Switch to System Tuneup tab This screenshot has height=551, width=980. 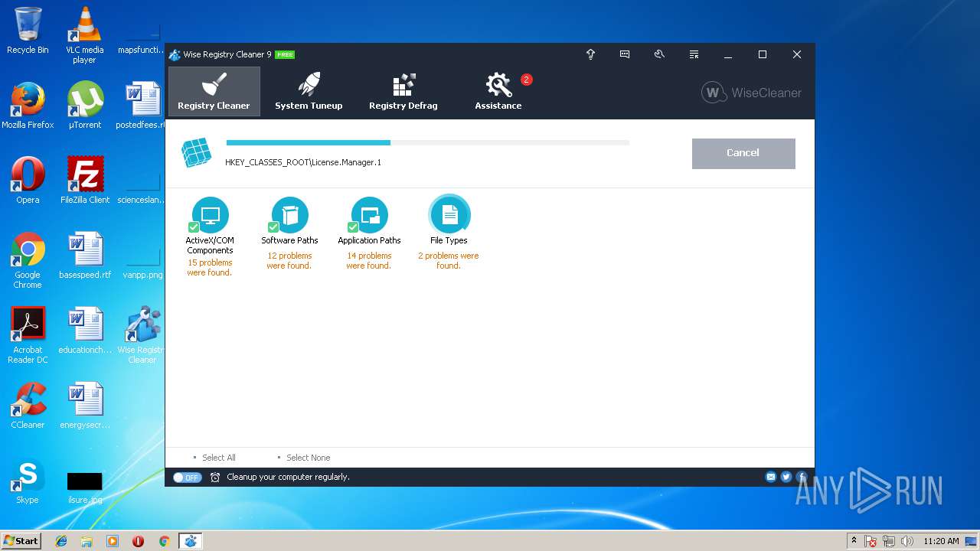[309, 91]
